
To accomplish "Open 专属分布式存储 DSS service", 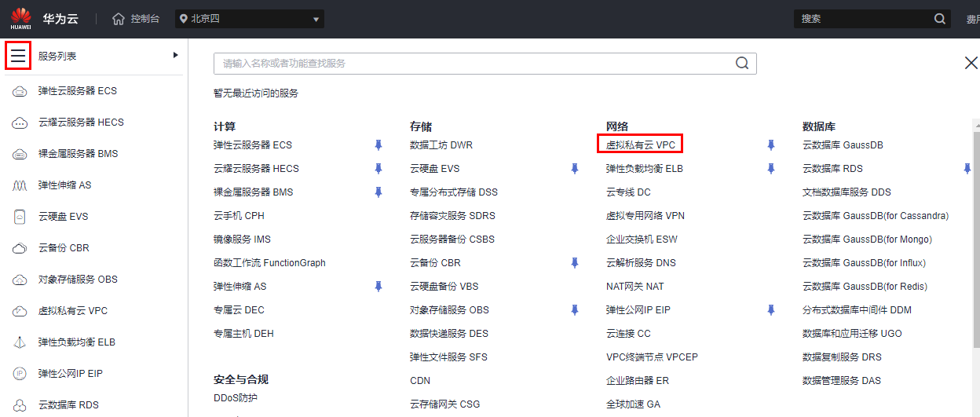I will tap(454, 192).
